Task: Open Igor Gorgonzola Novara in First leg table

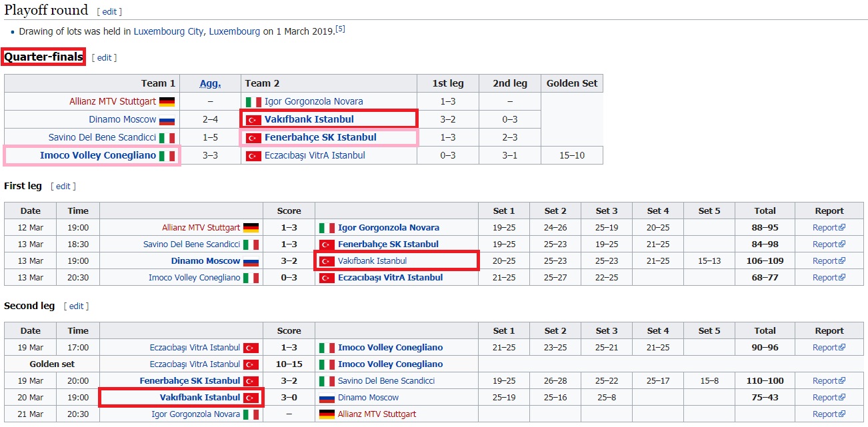Action: point(388,228)
